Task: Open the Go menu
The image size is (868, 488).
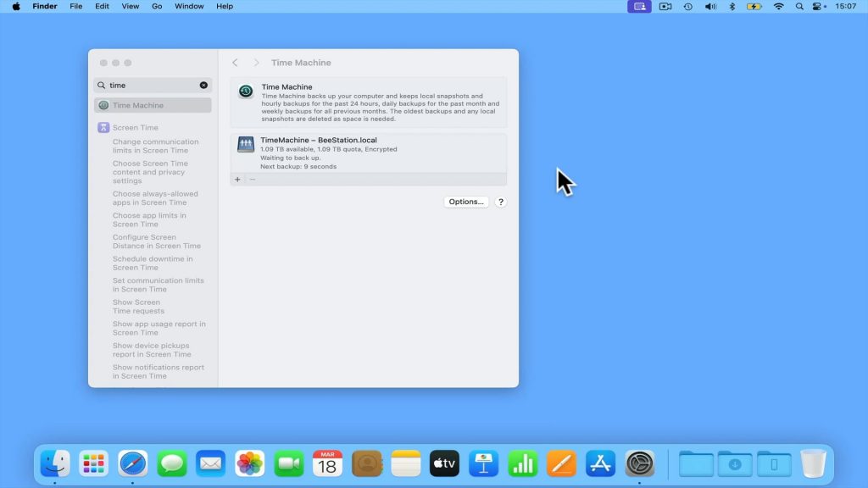Action: [157, 6]
